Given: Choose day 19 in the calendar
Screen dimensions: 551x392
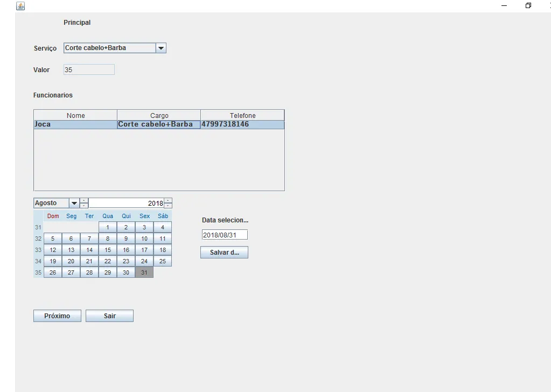Looking at the screenshot, I should pos(53,261).
